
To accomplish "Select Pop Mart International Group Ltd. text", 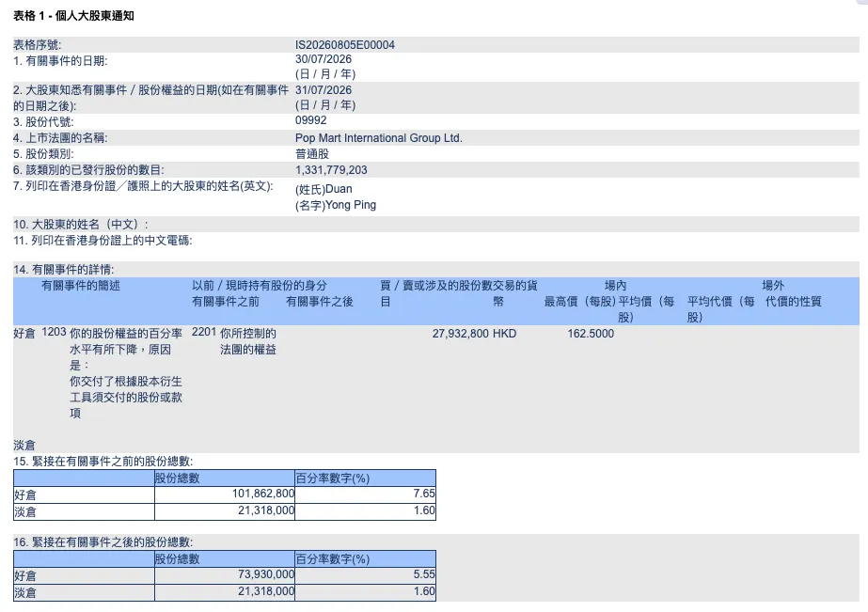I will 379,138.
